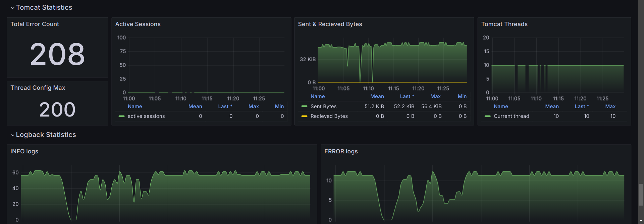Toggle the Recieved Bytes legend series

(329, 116)
